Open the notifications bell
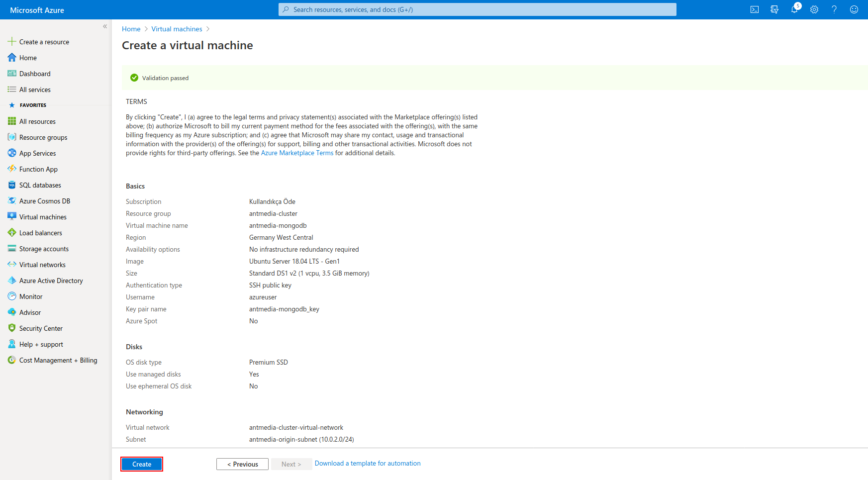The width and height of the screenshot is (868, 480). click(794, 9)
